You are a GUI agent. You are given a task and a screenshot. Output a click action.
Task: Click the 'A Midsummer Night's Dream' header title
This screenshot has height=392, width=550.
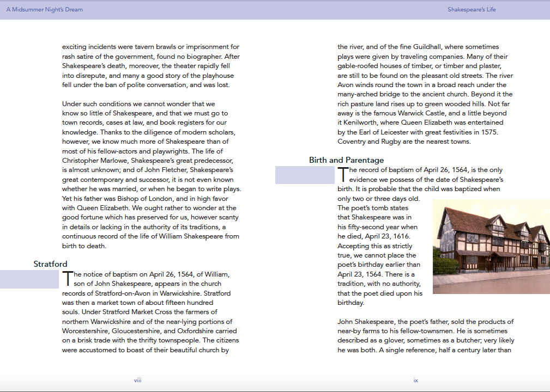point(45,9)
